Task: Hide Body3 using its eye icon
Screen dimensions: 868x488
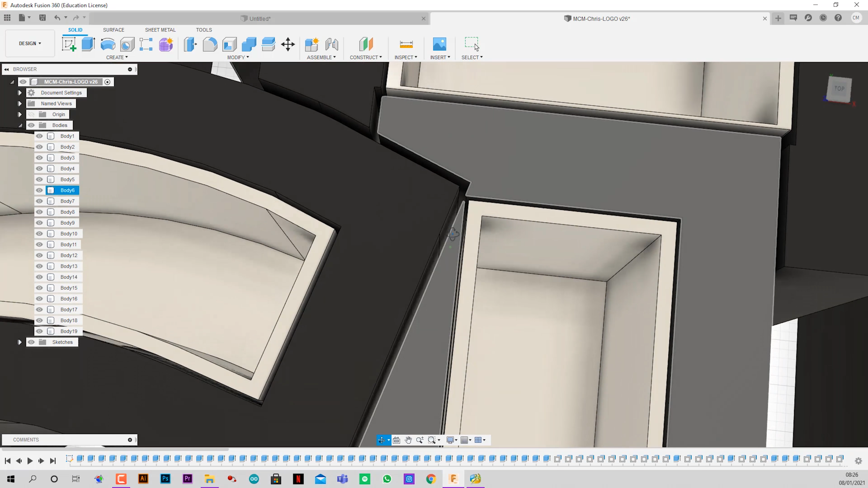Action: pyautogui.click(x=39, y=158)
